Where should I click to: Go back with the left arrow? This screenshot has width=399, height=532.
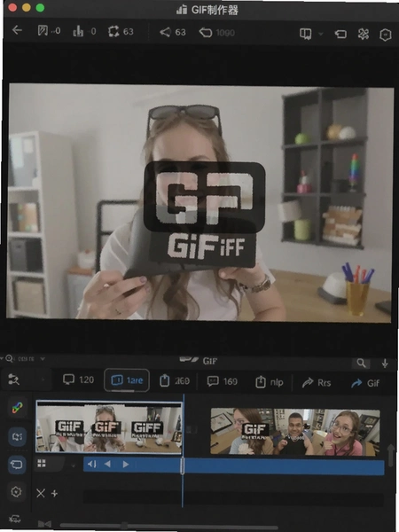pyautogui.click(x=17, y=30)
